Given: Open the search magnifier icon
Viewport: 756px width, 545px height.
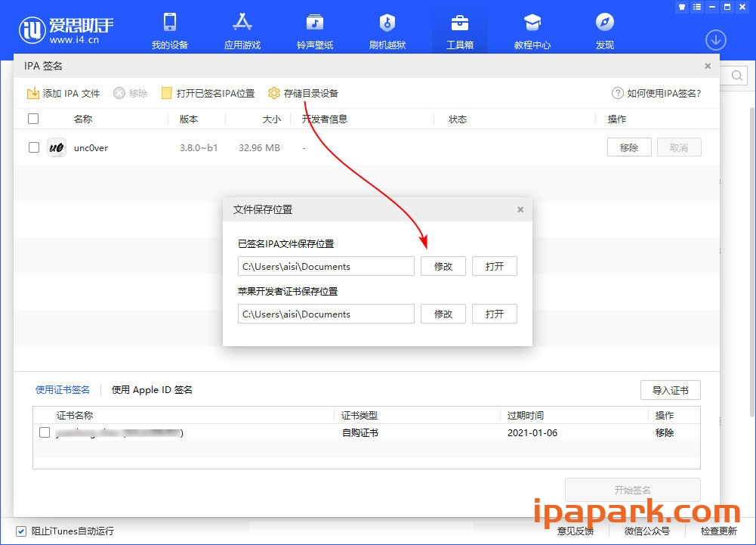Looking at the screenshot, I should [736, 76].
